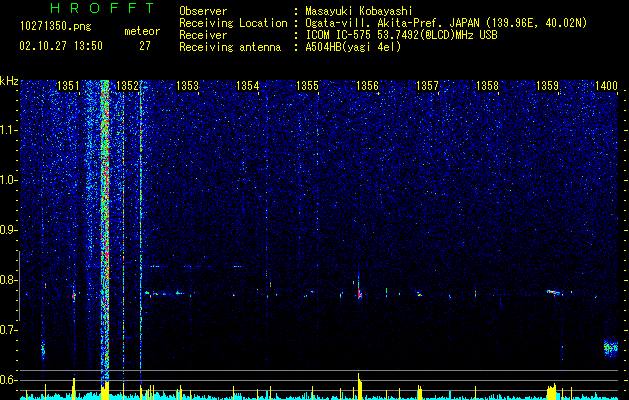
Task: Click the 1.0 kHz axis label
Action: tap(9, 180)
